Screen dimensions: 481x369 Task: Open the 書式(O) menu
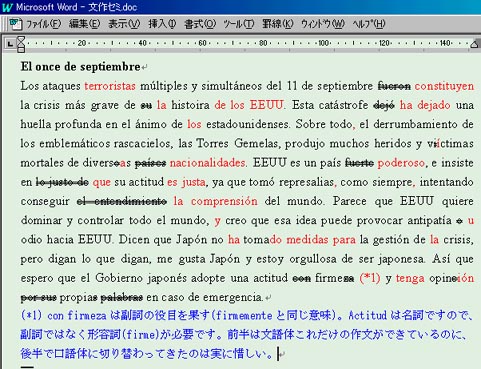point(200,24)
